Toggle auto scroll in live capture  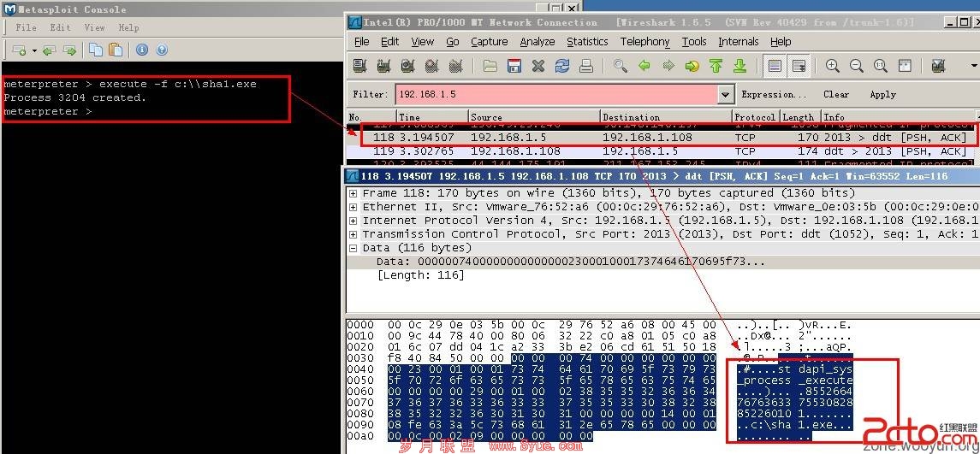[799, 66]
